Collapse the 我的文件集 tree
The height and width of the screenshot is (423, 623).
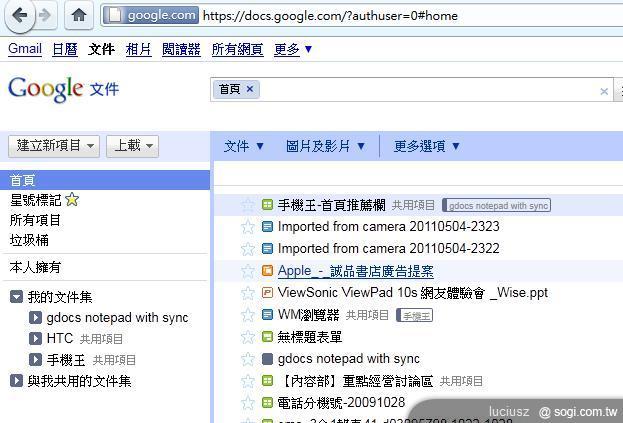(16, 297)
